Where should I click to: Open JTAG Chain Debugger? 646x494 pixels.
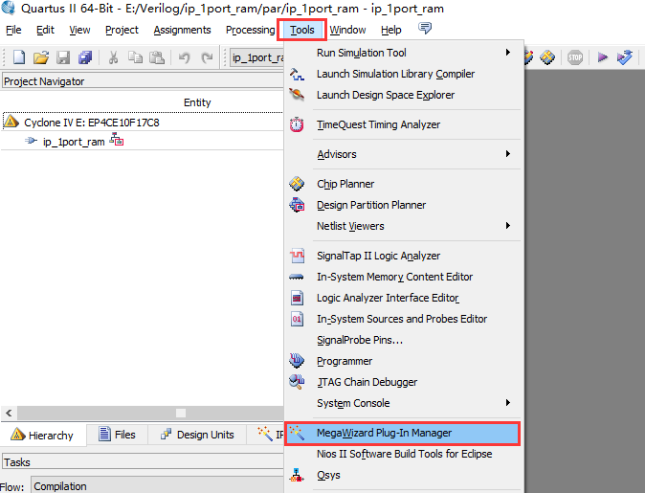(x=404, y=382)
